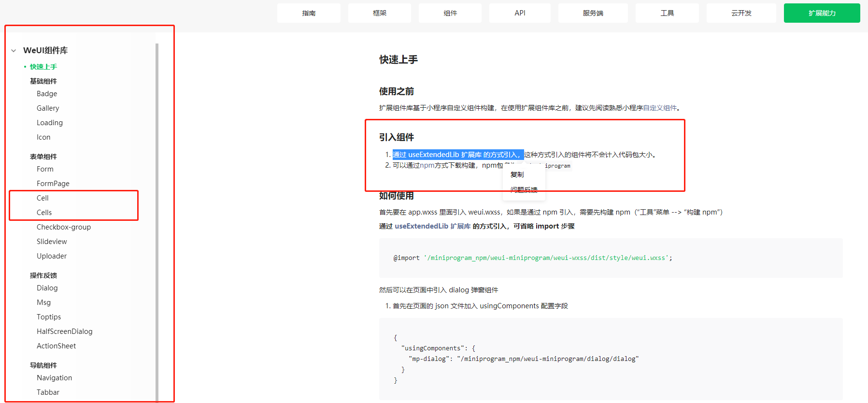This screenshot has width=868, height=403.
Task: Select Dialog in the sidebar
Action: (x=47, y=288)
